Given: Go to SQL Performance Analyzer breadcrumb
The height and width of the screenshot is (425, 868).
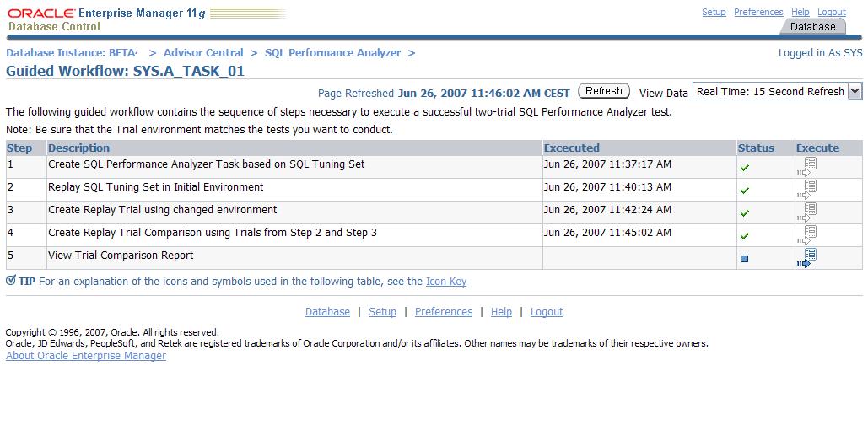Looking at the screenshot, I should 332,52.
